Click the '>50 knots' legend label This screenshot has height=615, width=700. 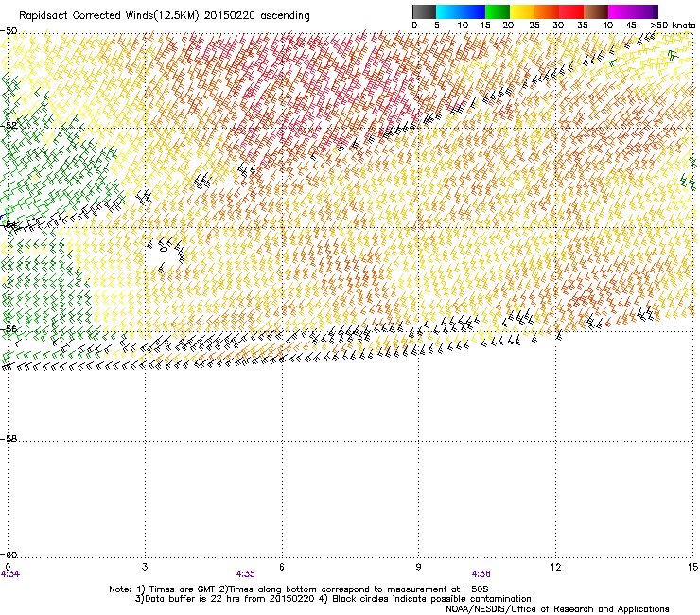click(673, 26)
